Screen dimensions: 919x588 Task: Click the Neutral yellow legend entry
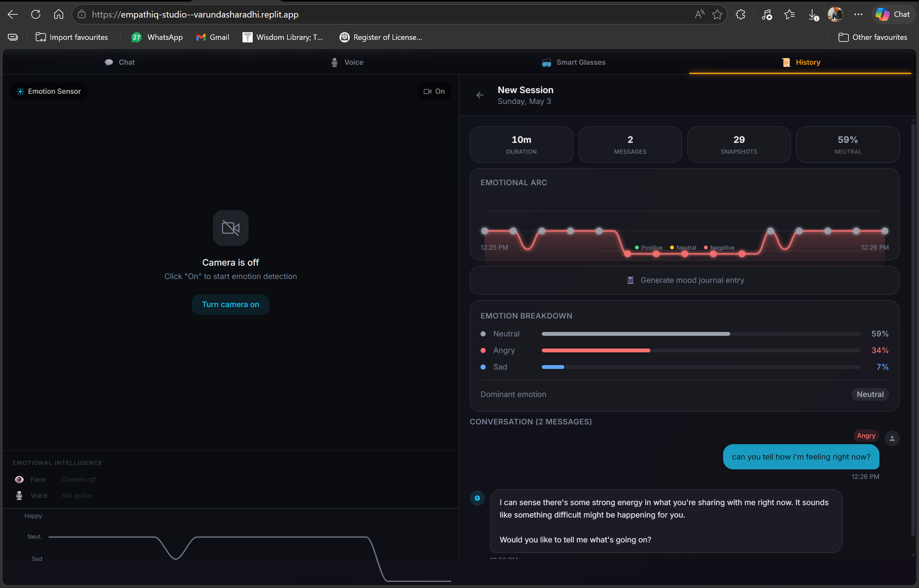point(683,247)
